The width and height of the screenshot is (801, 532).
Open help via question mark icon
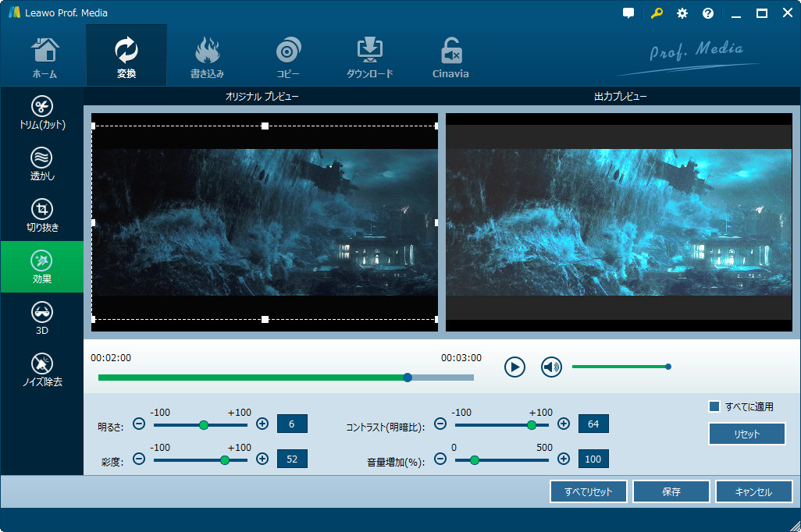(708, 13)
